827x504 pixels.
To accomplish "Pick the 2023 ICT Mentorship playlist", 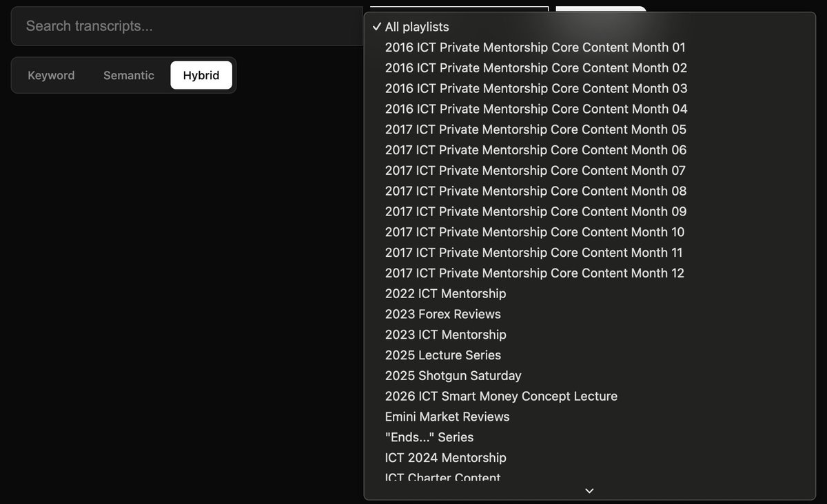I will click(589, 335).
